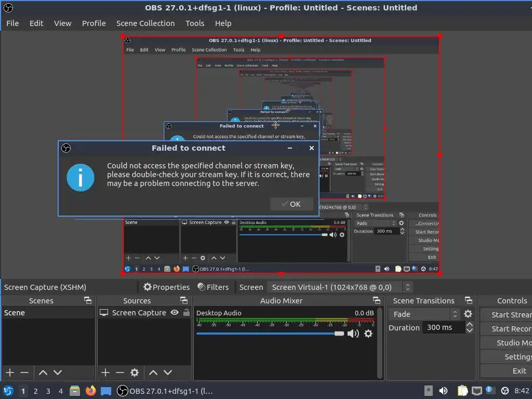The image size is (532, 399).
Task: Toggle the Screen Capture lock
Action: (x=187, y=312)
